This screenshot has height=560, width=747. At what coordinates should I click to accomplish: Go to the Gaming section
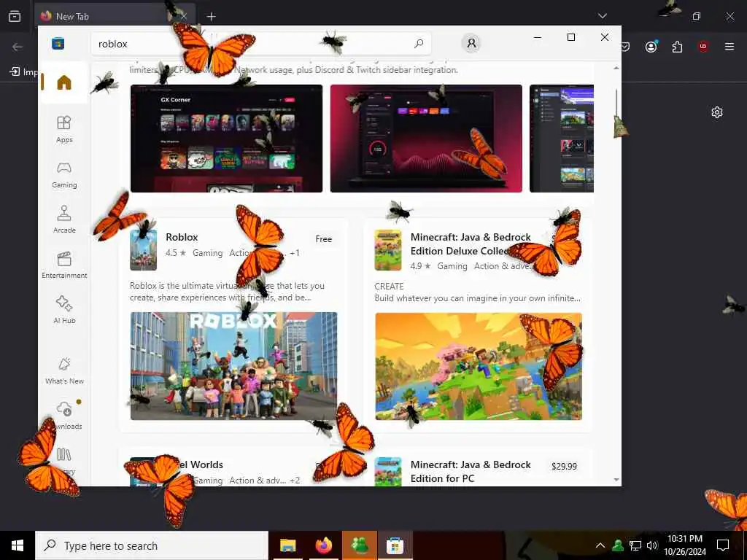(x=64, y=175)
